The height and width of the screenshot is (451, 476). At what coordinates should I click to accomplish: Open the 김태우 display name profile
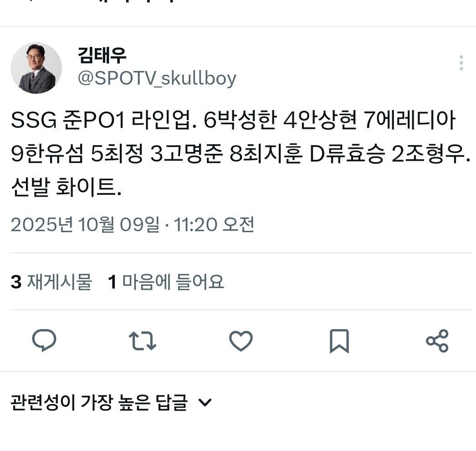[102, 55]
